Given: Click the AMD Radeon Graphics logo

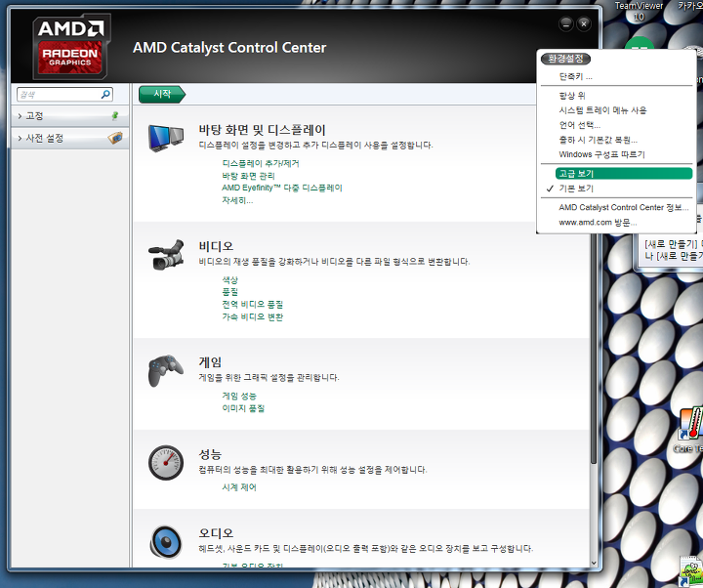Looking at the screenshot, I should pos(71,46).
